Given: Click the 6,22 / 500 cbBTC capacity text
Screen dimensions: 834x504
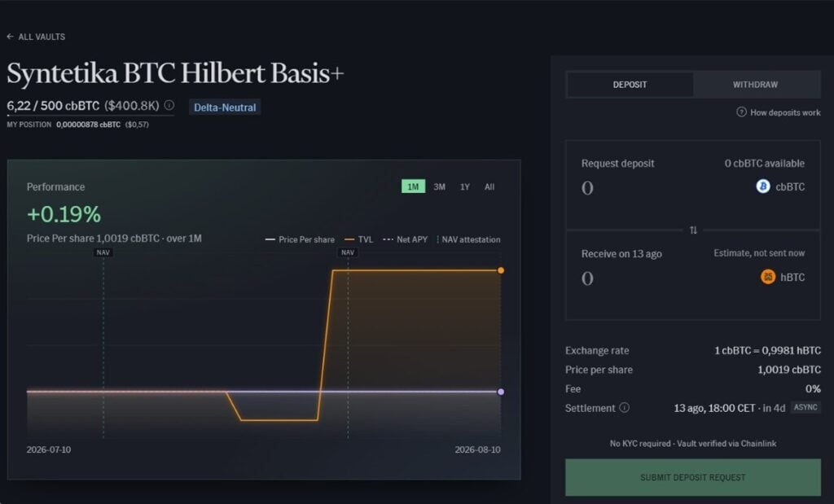Looking at the screenshot, I should [53, 106].
